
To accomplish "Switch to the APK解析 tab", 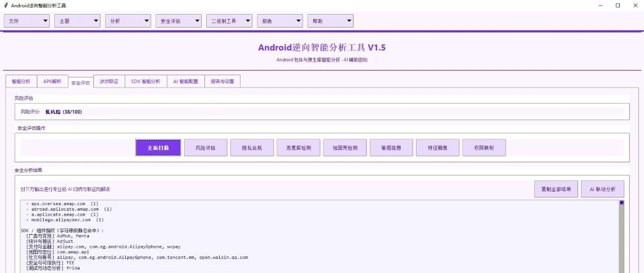I will click(x=52, y=81).
